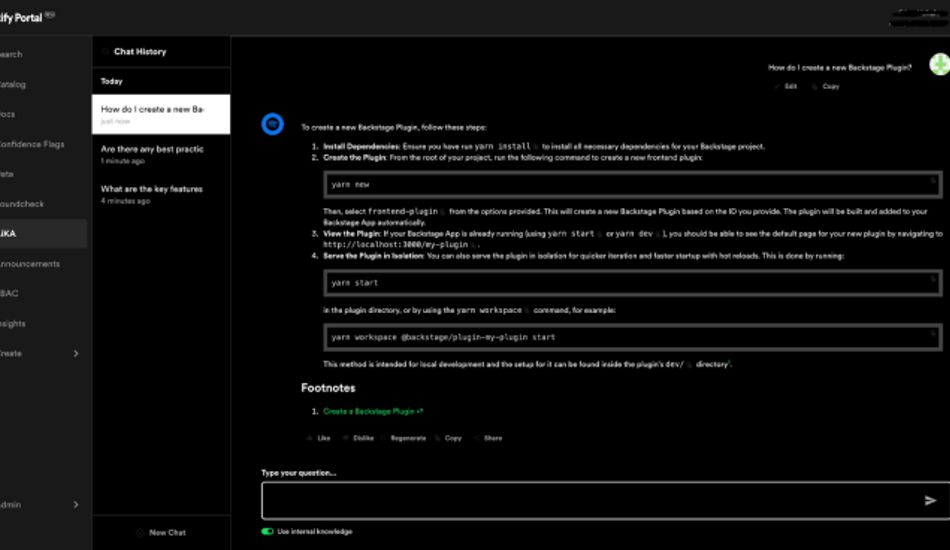Edit the user's question message
Viewport: 950px width, 550px height.
tap(786, 87)
